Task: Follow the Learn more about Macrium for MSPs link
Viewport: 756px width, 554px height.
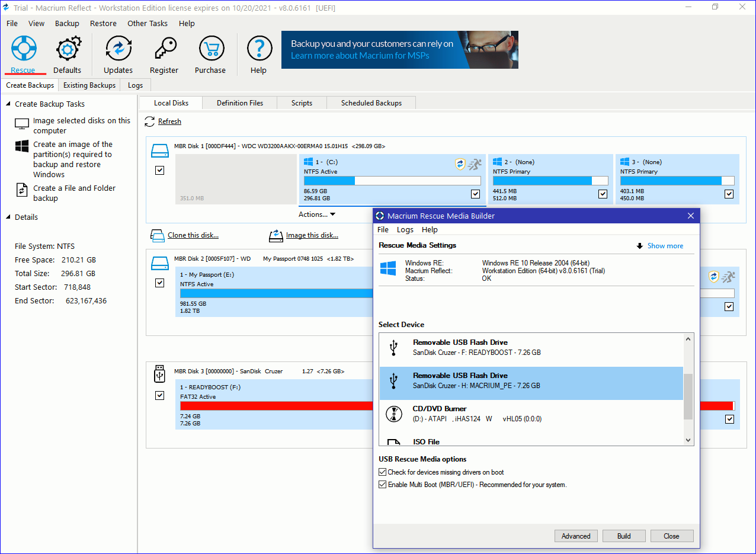Action: pos(360,56)
